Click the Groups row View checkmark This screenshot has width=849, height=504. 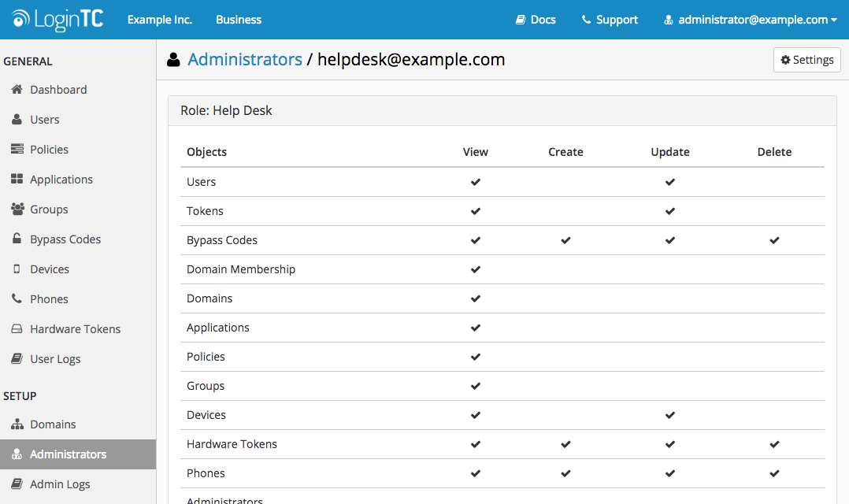point(476,386)
